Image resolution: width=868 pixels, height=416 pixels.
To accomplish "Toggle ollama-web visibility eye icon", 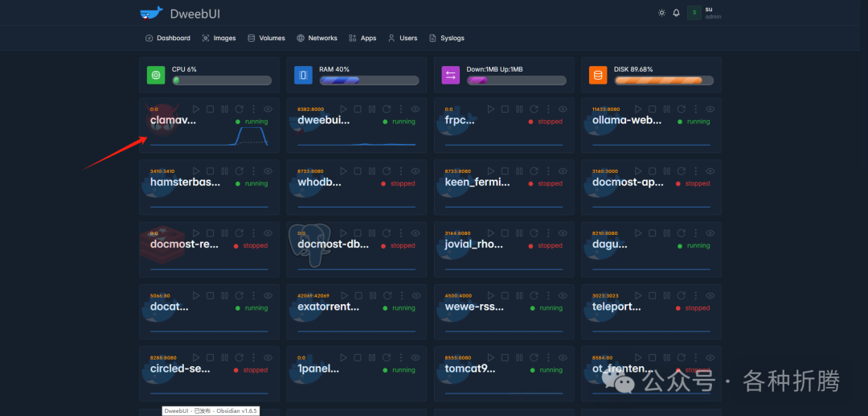I will click(x=710, y=109).
